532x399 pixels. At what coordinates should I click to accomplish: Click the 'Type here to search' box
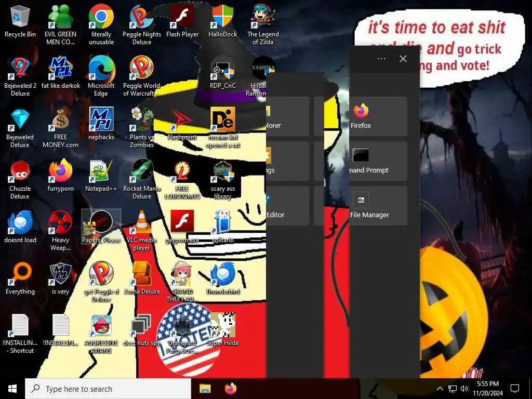[x=108, y=389]
